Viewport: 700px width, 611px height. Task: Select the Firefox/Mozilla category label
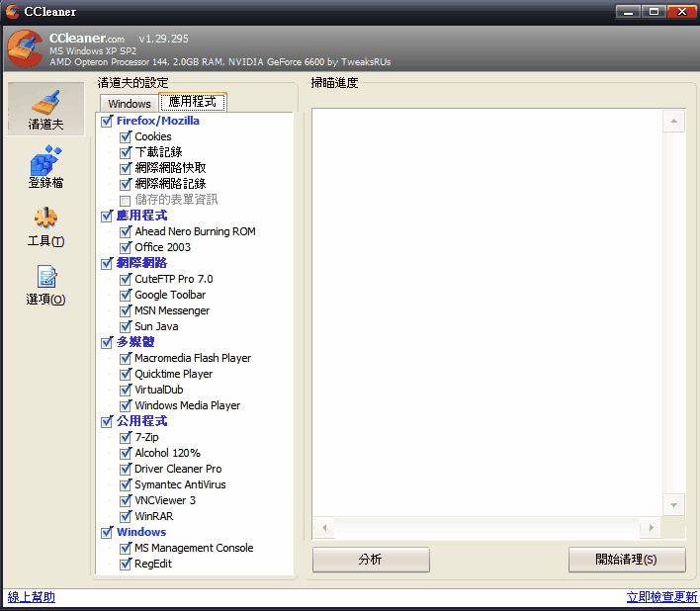point(158,121)
